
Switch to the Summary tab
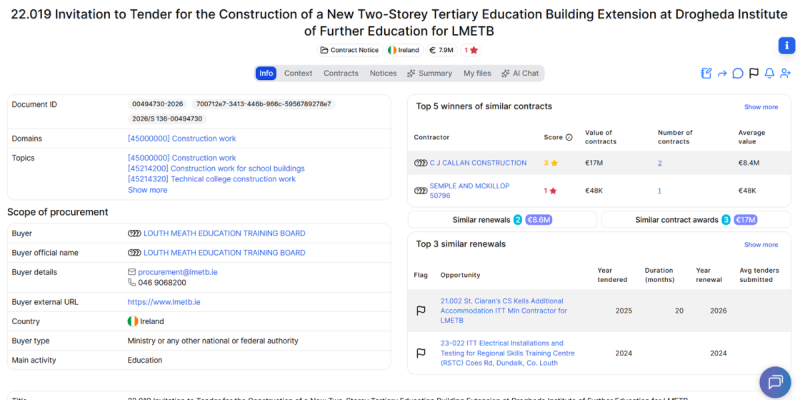pyautogui.click(x=430, y=73)
